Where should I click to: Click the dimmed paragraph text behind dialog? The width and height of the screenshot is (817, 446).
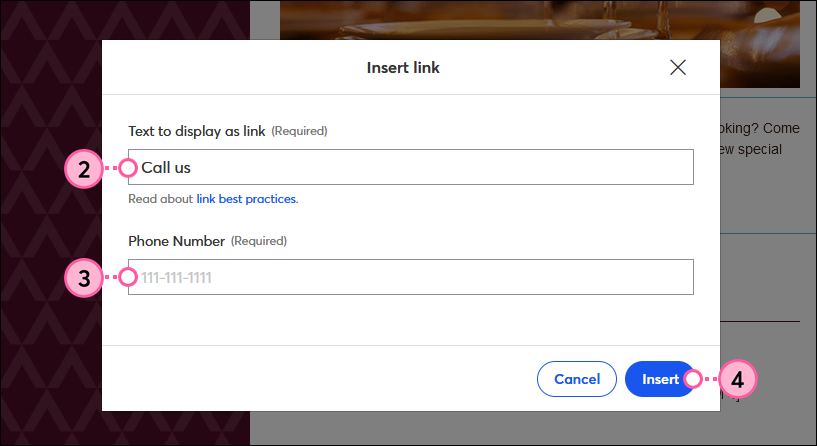click(760, 139)
